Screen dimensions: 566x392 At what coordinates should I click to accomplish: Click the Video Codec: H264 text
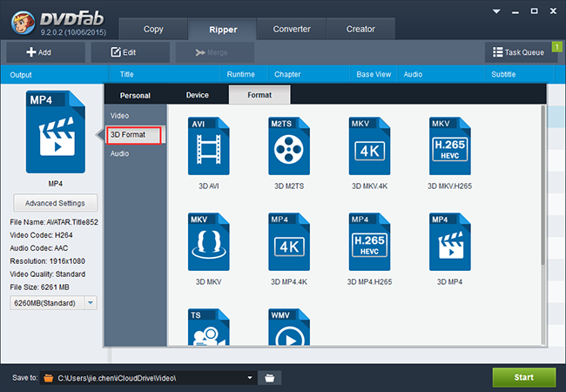pyautogui.click(x=41, y=235)
